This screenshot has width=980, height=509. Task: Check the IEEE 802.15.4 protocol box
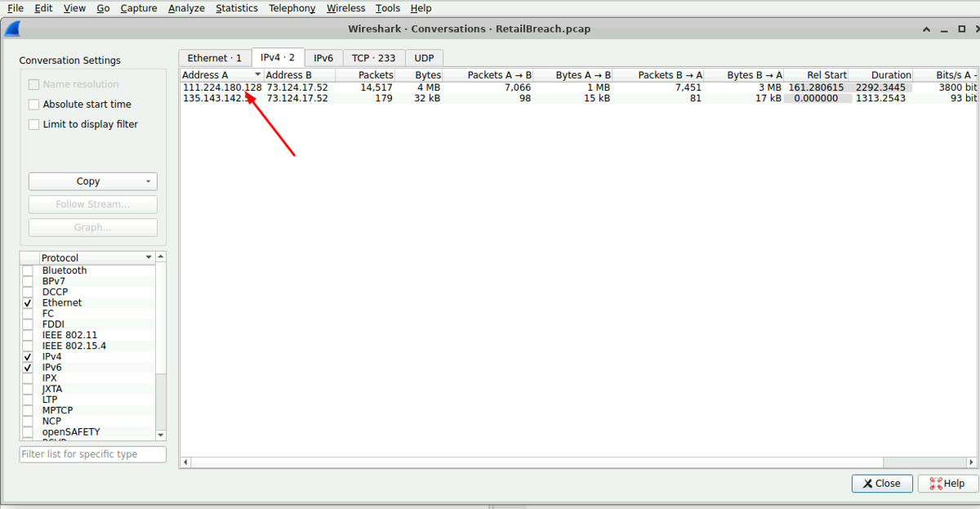tap(28, 346)
